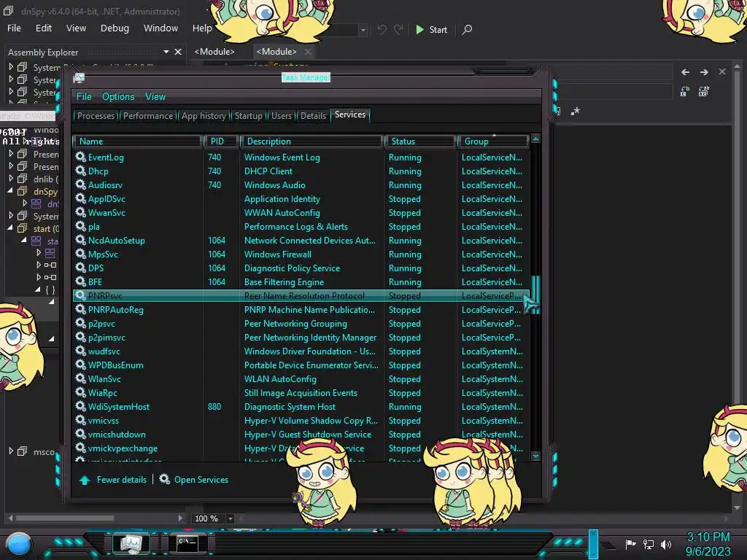Select the Audiosrv service row
Viewport: 747px width, 560px height.
[x=301, y=184]
